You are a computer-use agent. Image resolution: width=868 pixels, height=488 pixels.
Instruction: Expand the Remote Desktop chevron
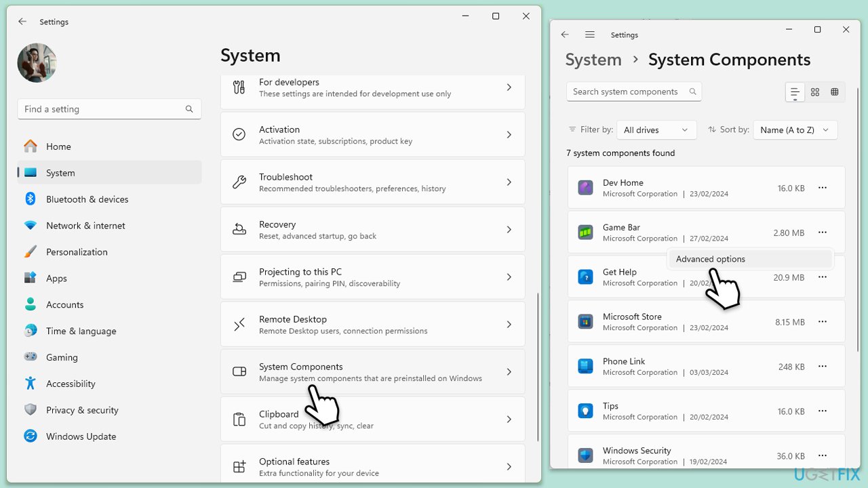click(509, 325)
